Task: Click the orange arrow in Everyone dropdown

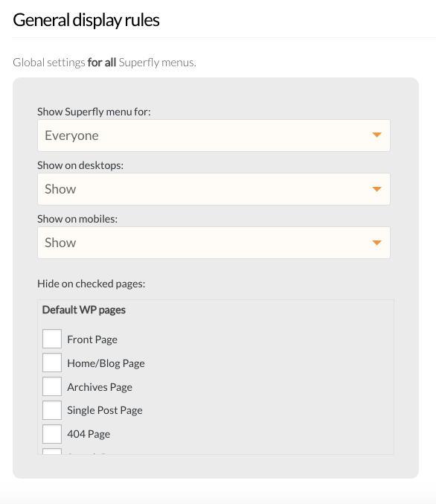Action: [376, 135]
